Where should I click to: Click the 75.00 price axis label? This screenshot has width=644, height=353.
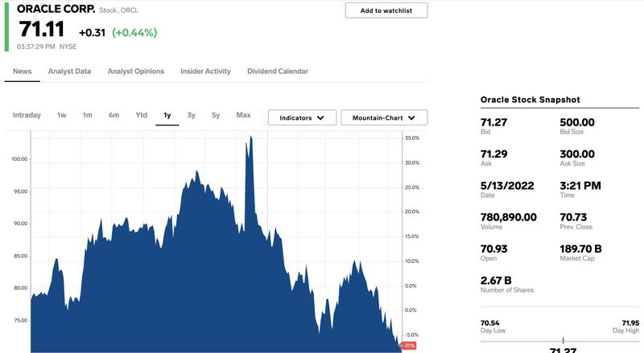point(21,321)
